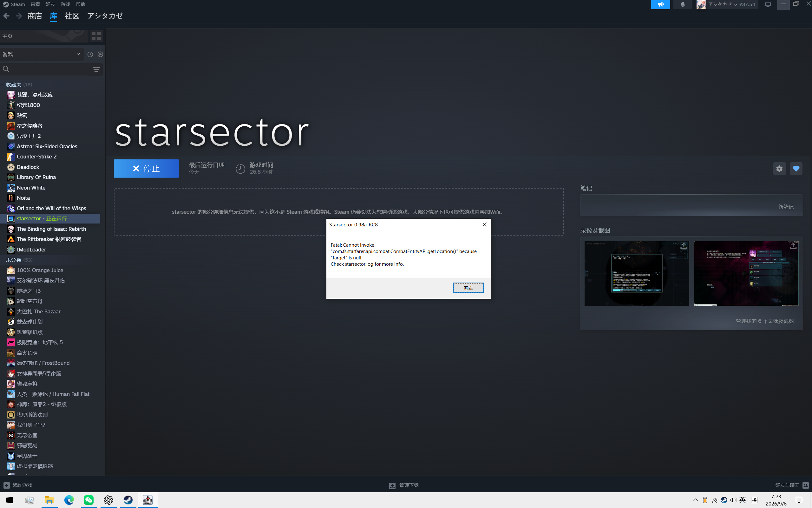
Task: Select Noita game icon
Action: [11, 198]
